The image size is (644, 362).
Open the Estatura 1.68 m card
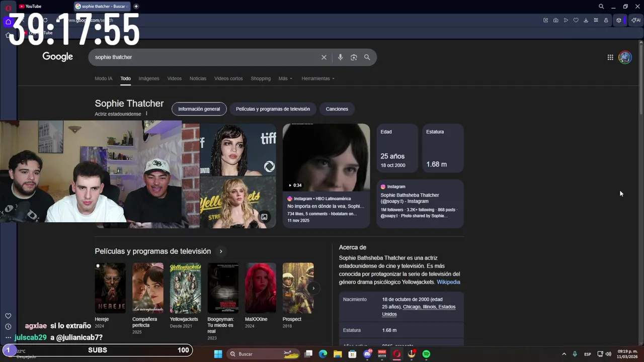pyautogui.click(x=443, y=148)
